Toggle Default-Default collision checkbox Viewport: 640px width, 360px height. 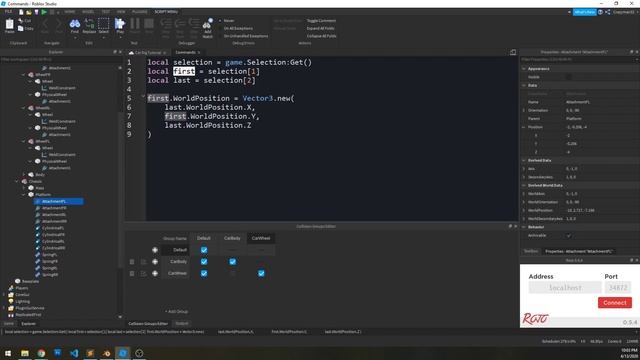click(x=204, y=250)
